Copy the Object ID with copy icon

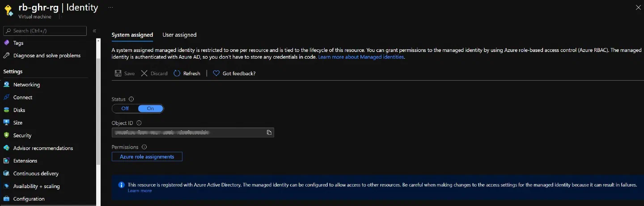(269, 133)
